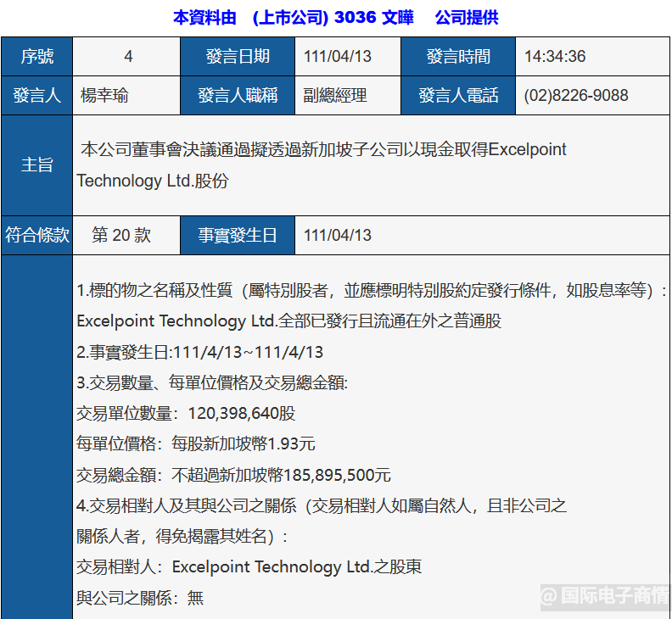This screenshot has width=672, height=619.
Task: Select the 序號 header cell
Action: pyautogui.click(x=36, y=57)
